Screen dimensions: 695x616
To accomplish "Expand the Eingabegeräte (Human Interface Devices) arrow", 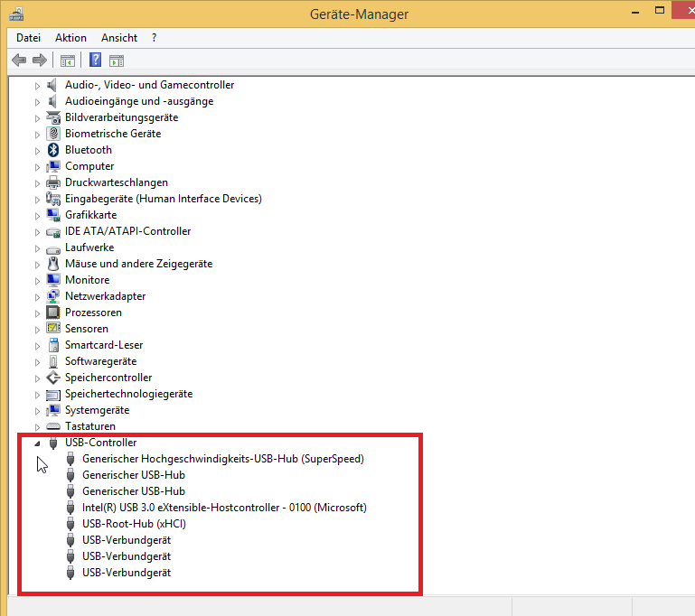I will (37, 200).
